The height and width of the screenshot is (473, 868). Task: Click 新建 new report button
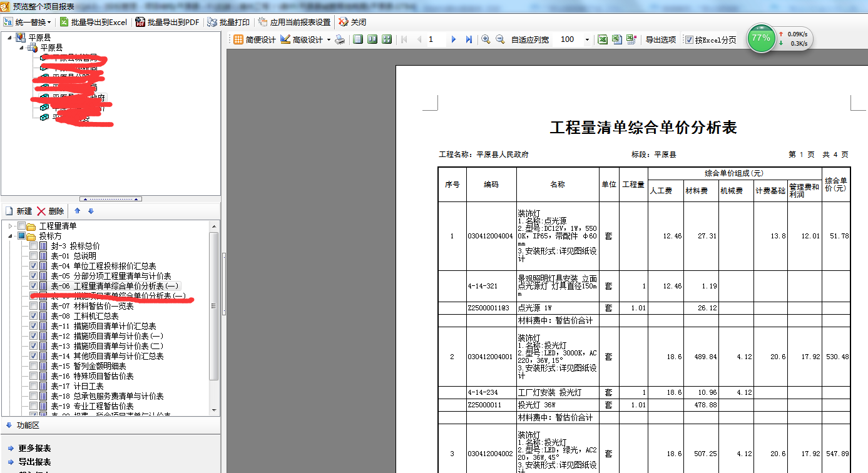click(19, 211)
